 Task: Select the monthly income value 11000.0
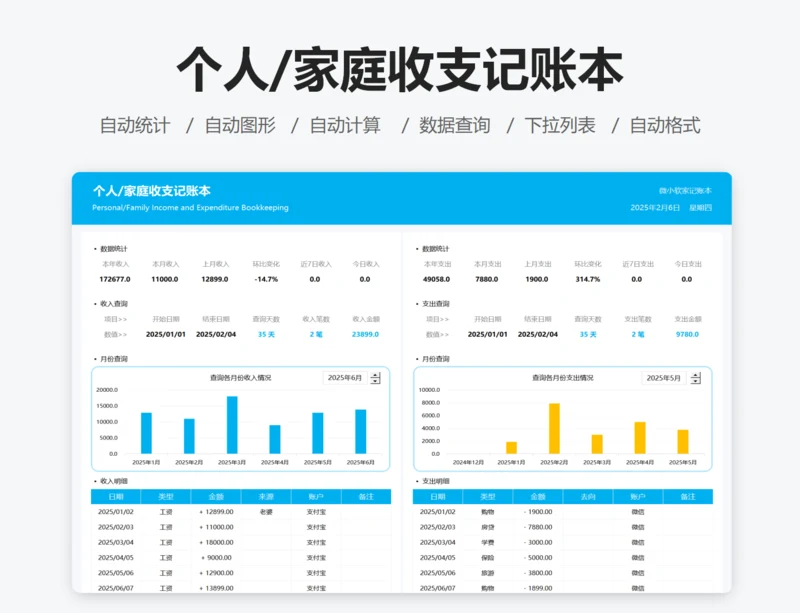(165, 279)
